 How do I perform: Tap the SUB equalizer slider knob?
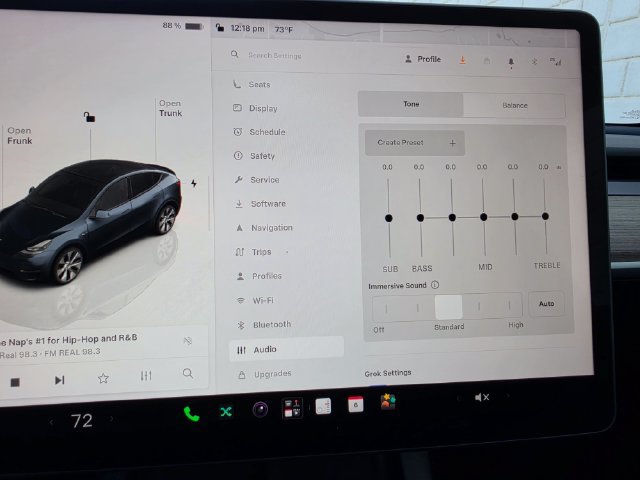pyautogui.click(x=389, y=218)
